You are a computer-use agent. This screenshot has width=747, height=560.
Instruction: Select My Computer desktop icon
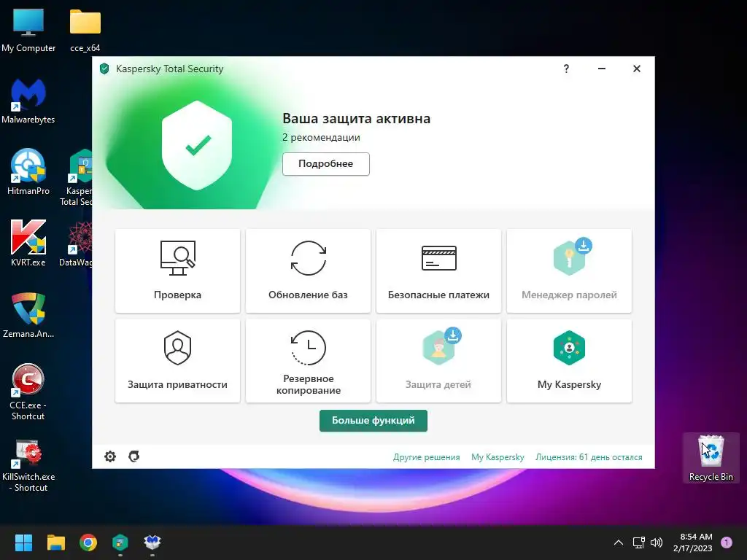point(28,31)
